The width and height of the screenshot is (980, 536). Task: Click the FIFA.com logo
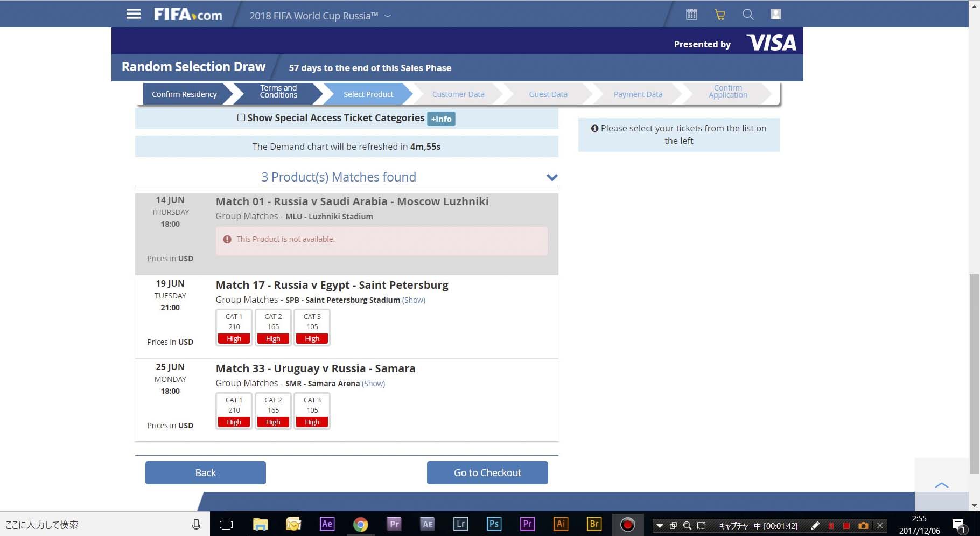pos(188,15)
